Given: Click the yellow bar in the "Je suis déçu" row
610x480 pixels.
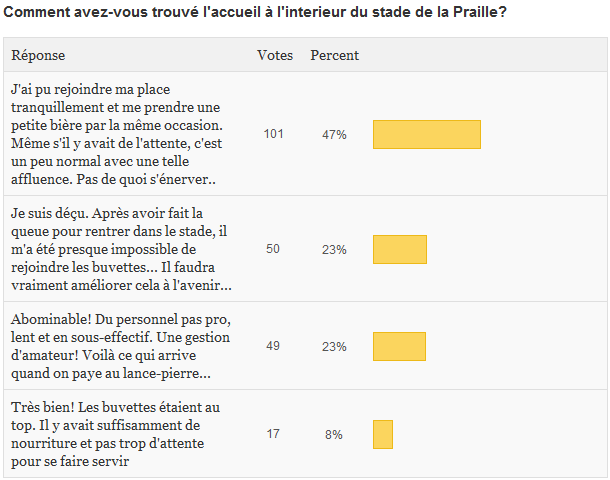Looking at the screenshot, I should pos(399,249).
